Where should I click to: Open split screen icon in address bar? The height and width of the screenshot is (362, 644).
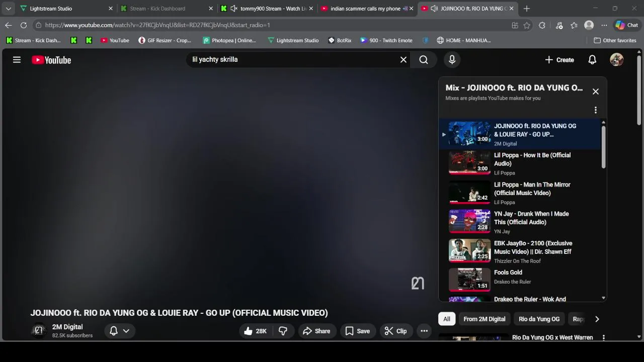click(515, 25)
